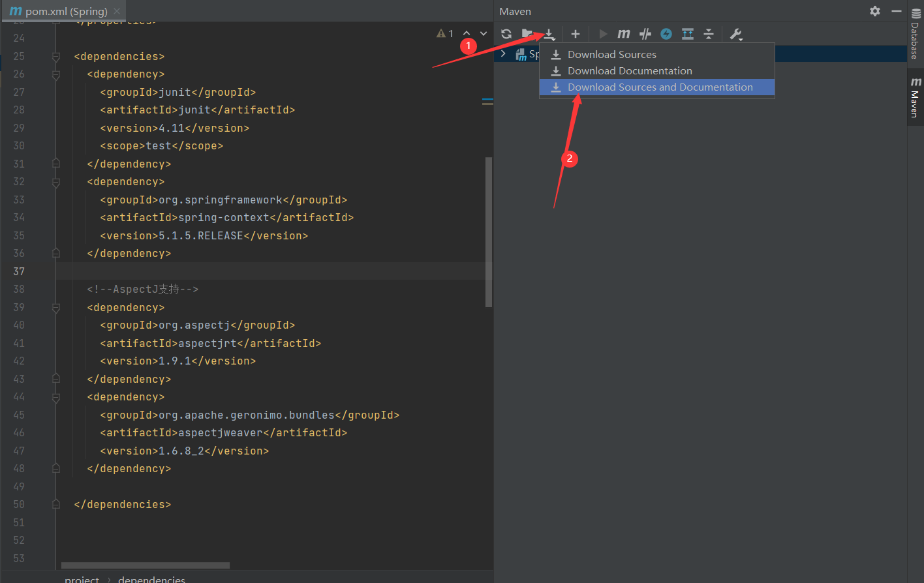The width and height of the screenshot is (924, 583).
Task: Fold marker at line 36
Action: pyautogui.click(x=56, y=253)
